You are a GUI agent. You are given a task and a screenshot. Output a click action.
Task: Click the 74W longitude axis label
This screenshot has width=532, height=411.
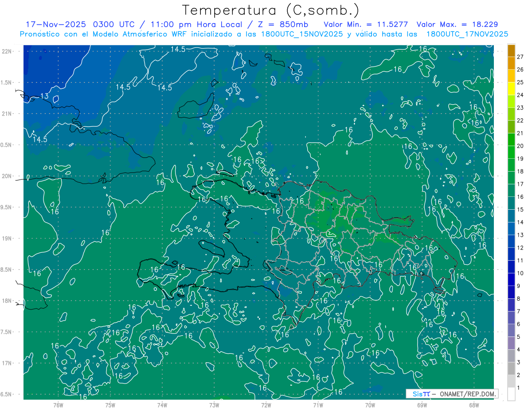tap(162, 405)
